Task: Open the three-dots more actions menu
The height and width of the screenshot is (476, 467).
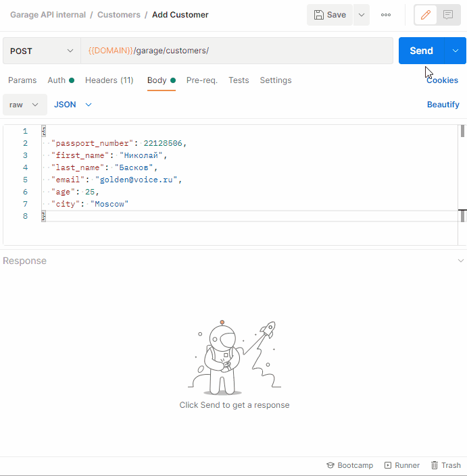Action: [x=386, y=15]
